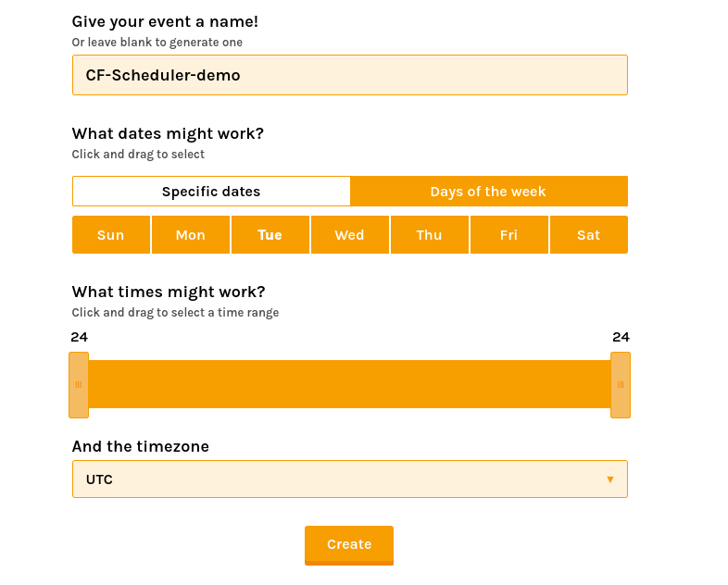Select Thu in day picker

tap(429, 235)
